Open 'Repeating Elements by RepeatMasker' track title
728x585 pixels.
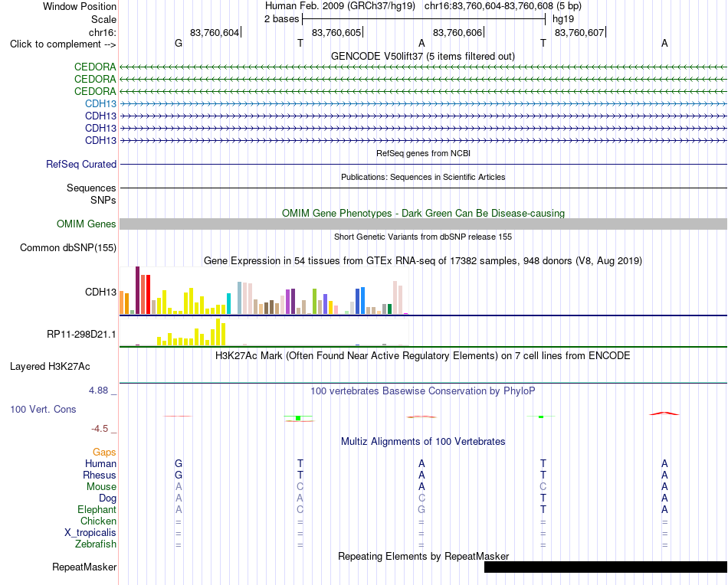(x=424, y=556)
